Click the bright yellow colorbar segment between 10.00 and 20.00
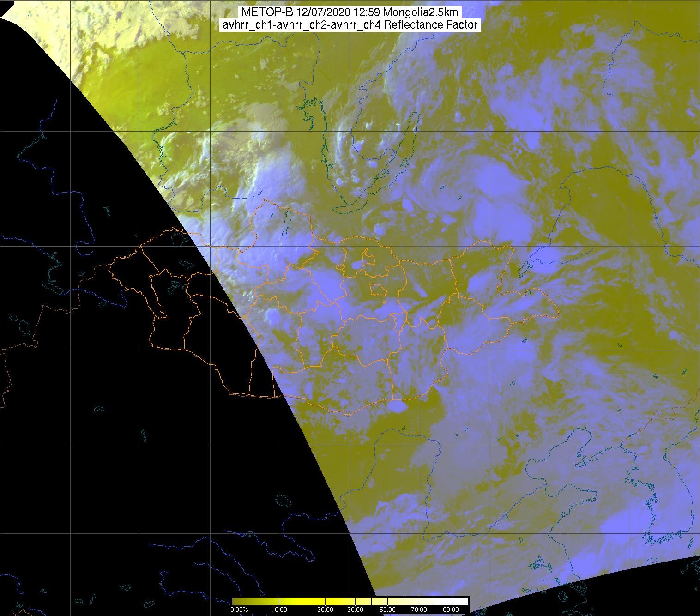Screen dimensions: 700x616 click(x=302, y=601)
